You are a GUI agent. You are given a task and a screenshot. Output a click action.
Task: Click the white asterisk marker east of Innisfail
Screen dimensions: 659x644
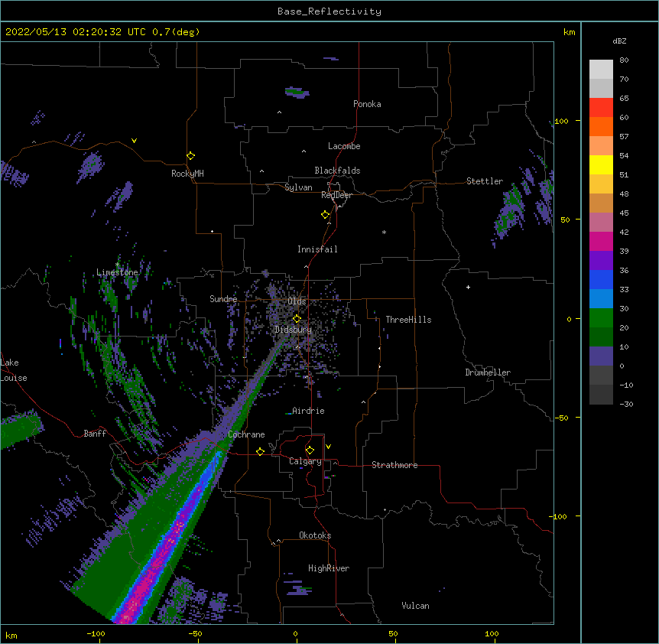point(384,233)
